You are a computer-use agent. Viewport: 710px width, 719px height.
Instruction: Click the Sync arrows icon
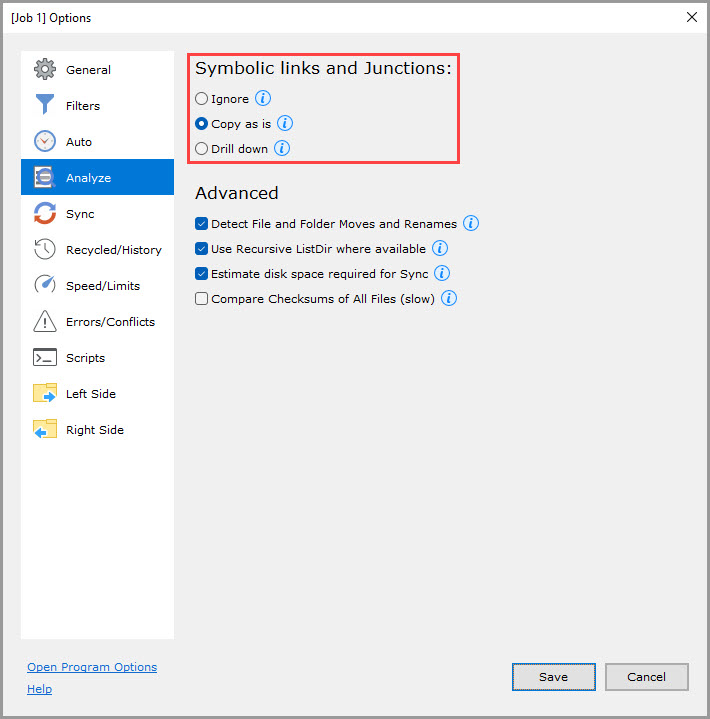(45, 214)
